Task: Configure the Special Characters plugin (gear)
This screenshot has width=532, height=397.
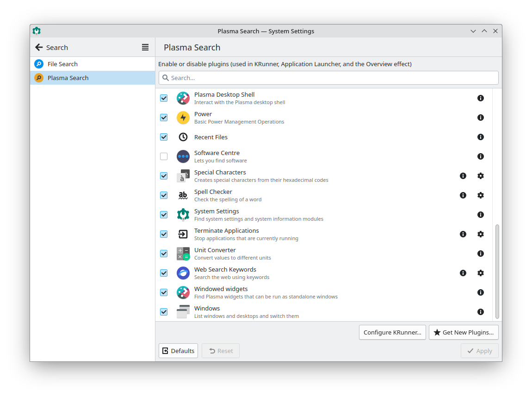Action: [x=481, y=176]
